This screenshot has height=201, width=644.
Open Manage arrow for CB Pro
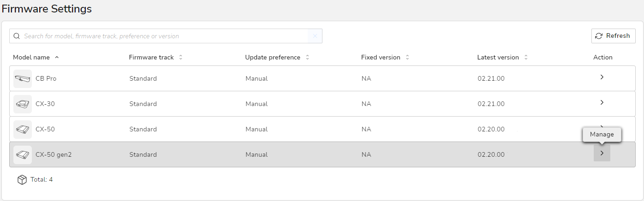pos(602,77)
